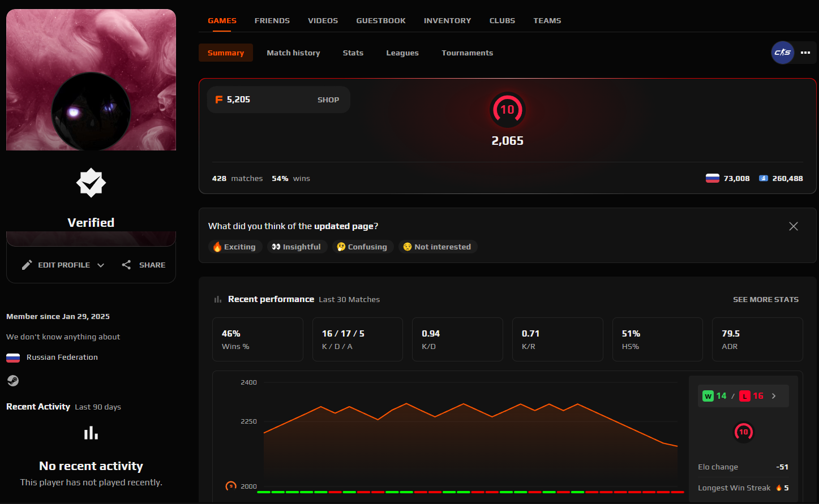Click the pencil icon on Edit Profile
The image size is (819, 504).
(27, 264)
